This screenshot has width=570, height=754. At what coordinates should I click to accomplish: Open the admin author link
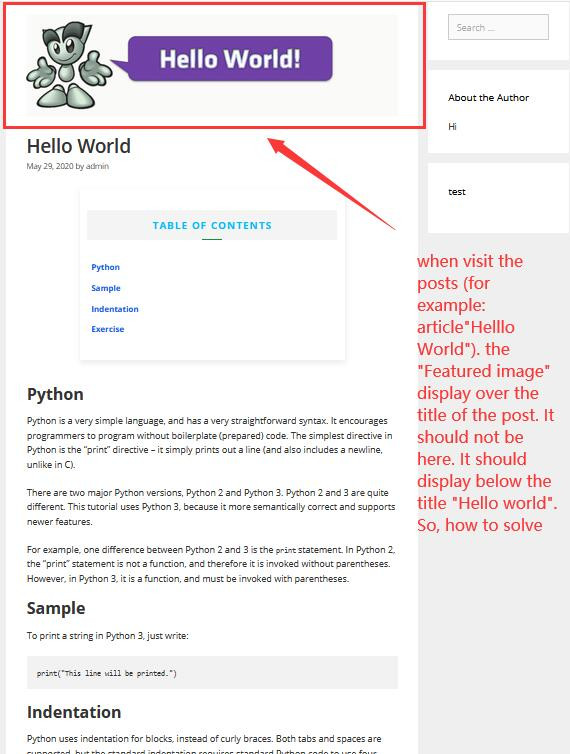97,166
